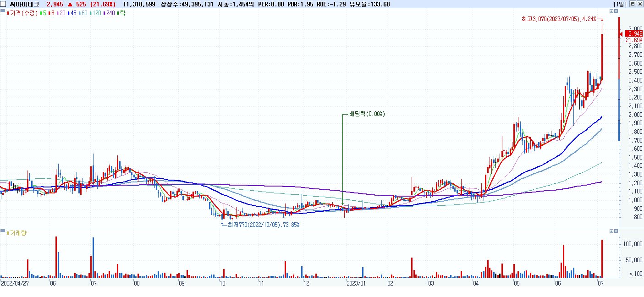The width and height of the screenshot is (644, 297).
Task: Tick the checkbox beside 씨아이테크 stock name
Action: pos(4,4)
